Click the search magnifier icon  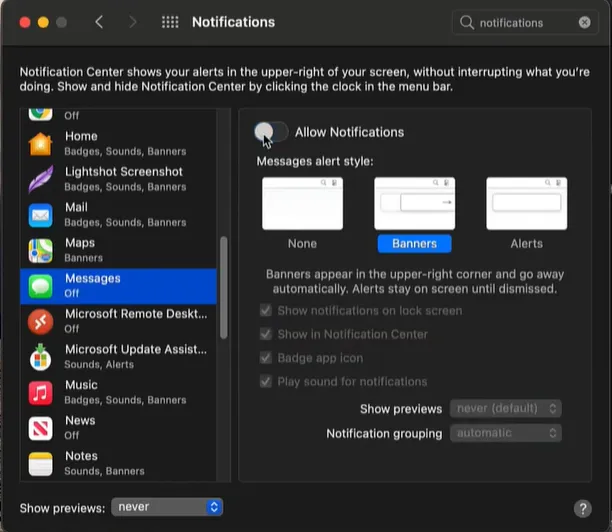(x=466, y=23)
